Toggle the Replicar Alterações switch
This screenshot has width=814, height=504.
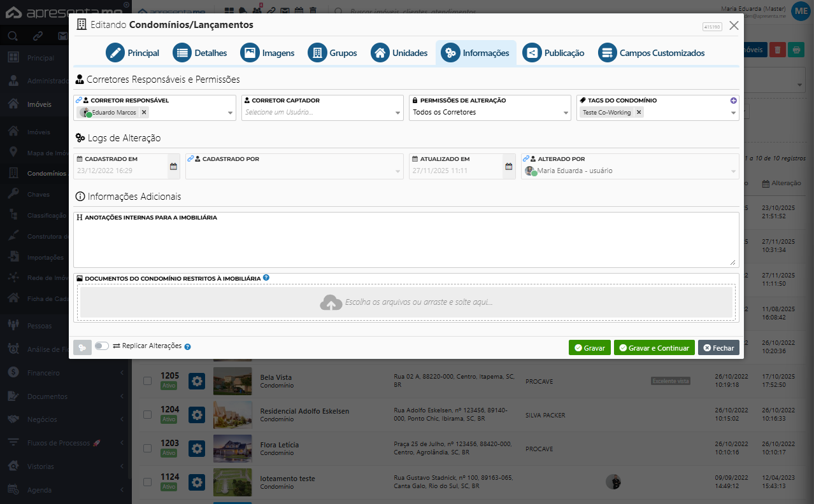pos(102,346)
